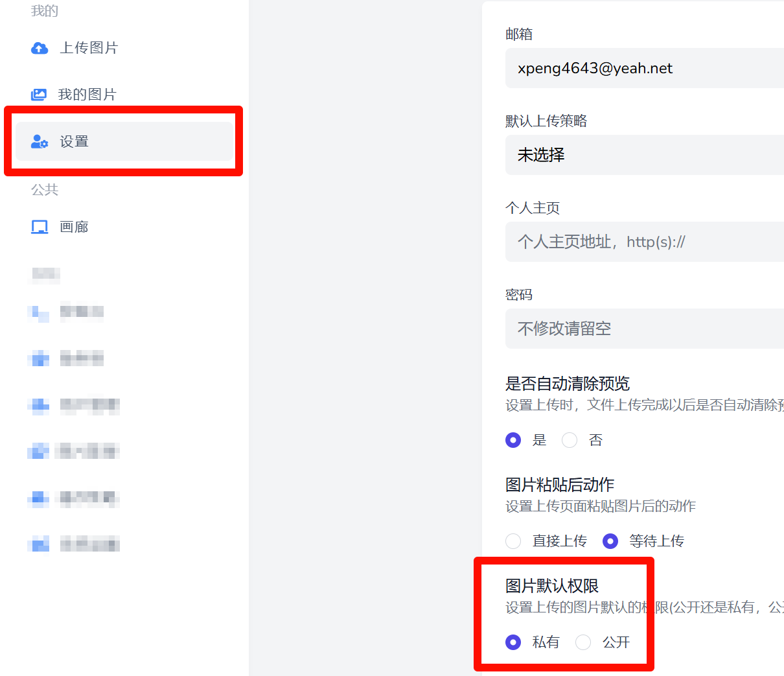This screenshot has width=784, height=676.
Task: Click the picture icon beside 我的图片
Action: point(39,95)
